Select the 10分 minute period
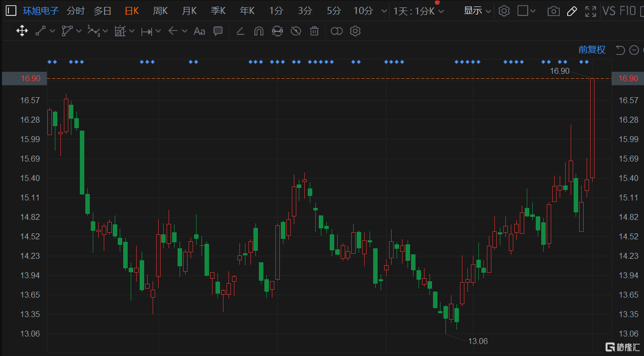The image size is (644, 356). pos(363,11)
